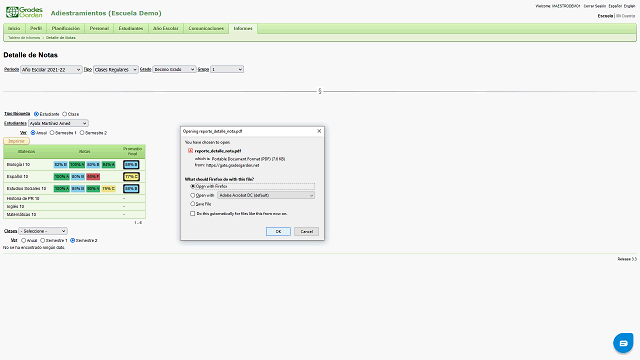Image resolution: width=640 pixels, height=360 pixels.
Task: Select the 'Open with Firefox' radio option
Action: (193, 186)
